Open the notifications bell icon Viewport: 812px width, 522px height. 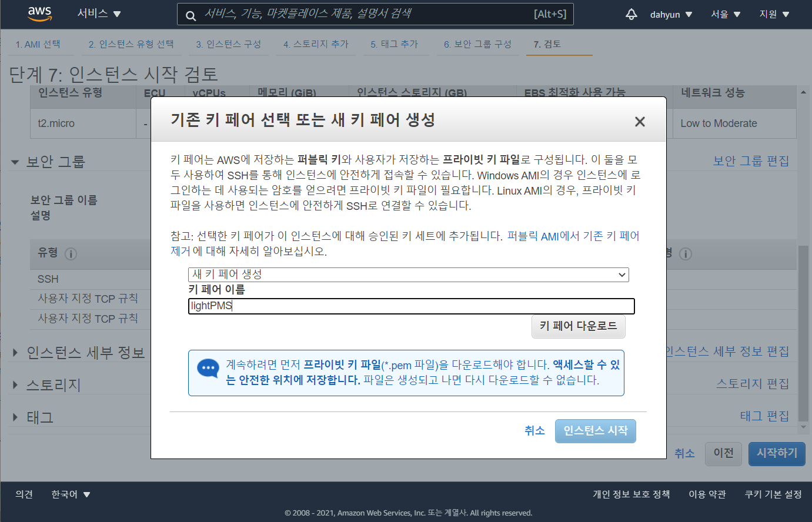tap(631, 14)
